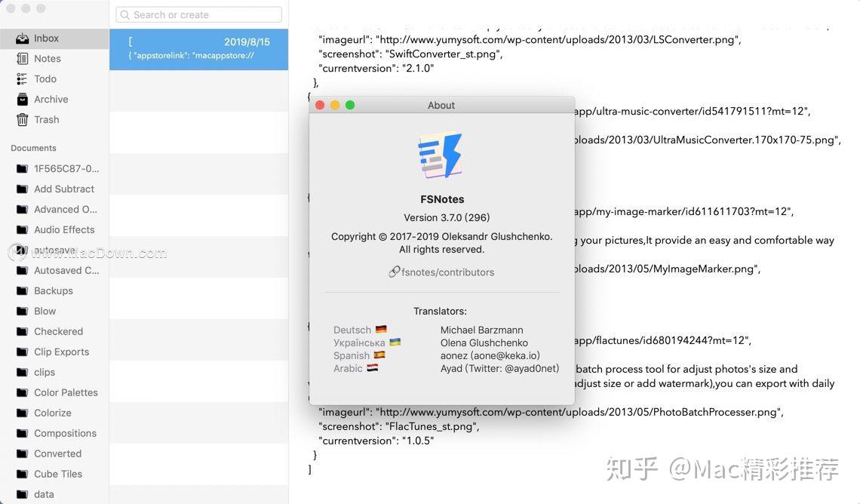This screenshot has width=860, height=504.
Task: Collapse the Documents section
Action: pyautogui.click(x=33, y=148)
